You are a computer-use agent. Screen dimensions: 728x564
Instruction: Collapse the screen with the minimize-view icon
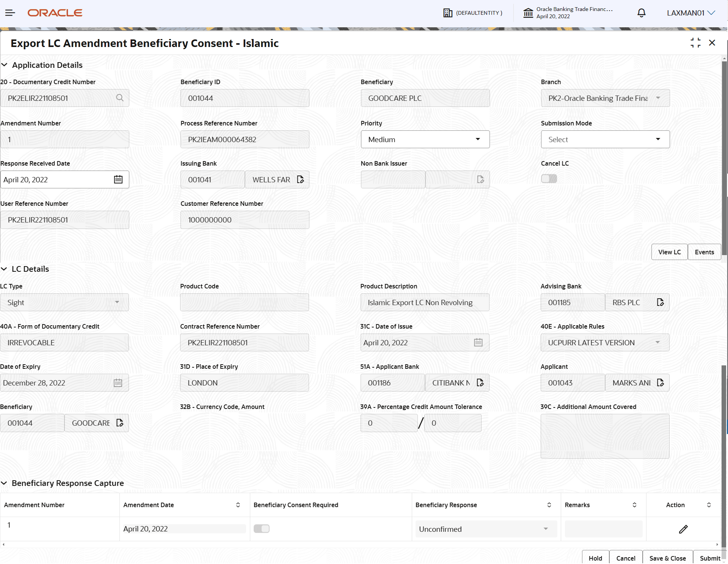[x=695, y=43]
